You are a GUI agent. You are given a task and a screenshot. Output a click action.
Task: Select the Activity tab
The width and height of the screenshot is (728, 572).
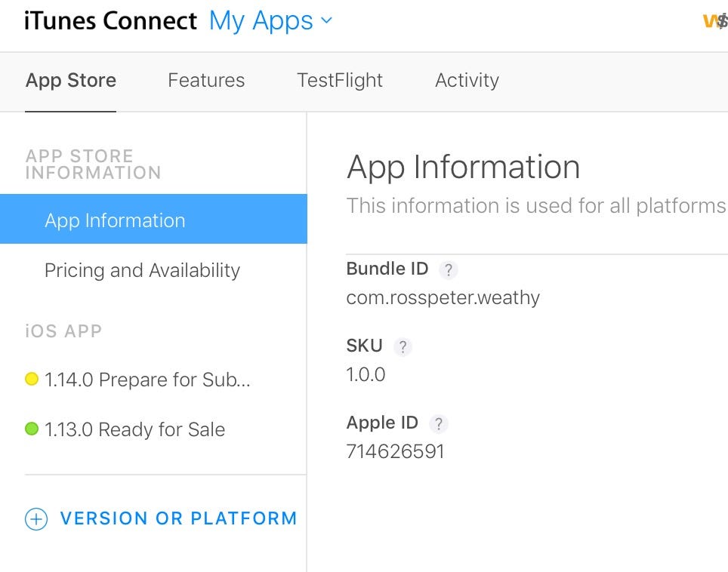click(467, 80)
